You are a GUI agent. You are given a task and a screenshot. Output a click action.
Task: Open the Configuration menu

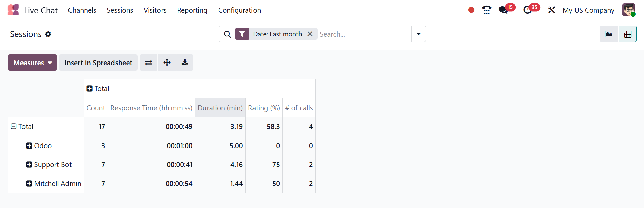tap(239, 10)
